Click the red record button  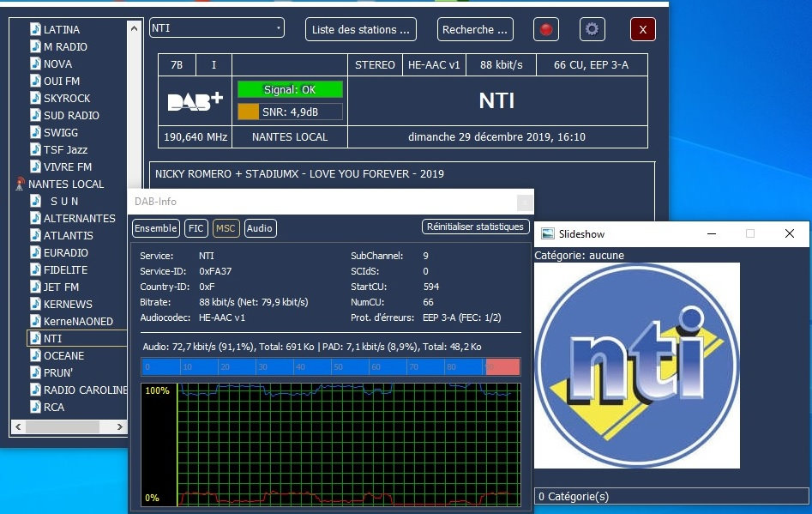pos(545,29)
